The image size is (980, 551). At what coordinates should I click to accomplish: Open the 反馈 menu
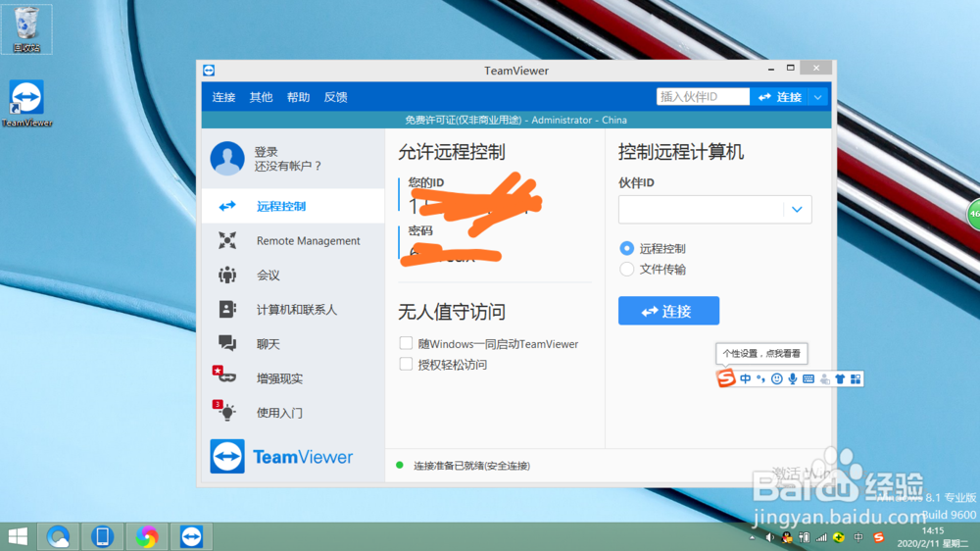tap(335, 97)
